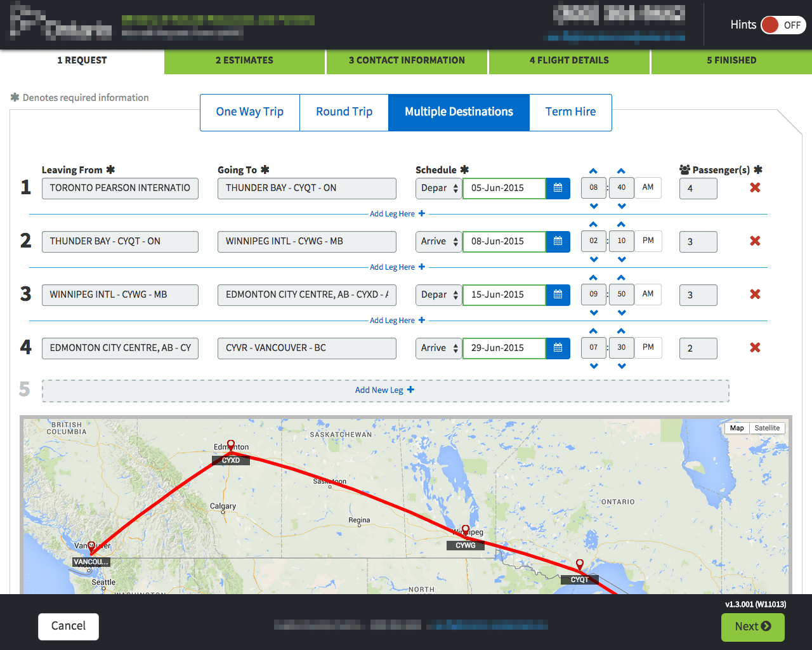Screen dimensions: 812x650
Task: Click Winnipeg CYWG map pin marker
Action: click(x=466, y=530)
